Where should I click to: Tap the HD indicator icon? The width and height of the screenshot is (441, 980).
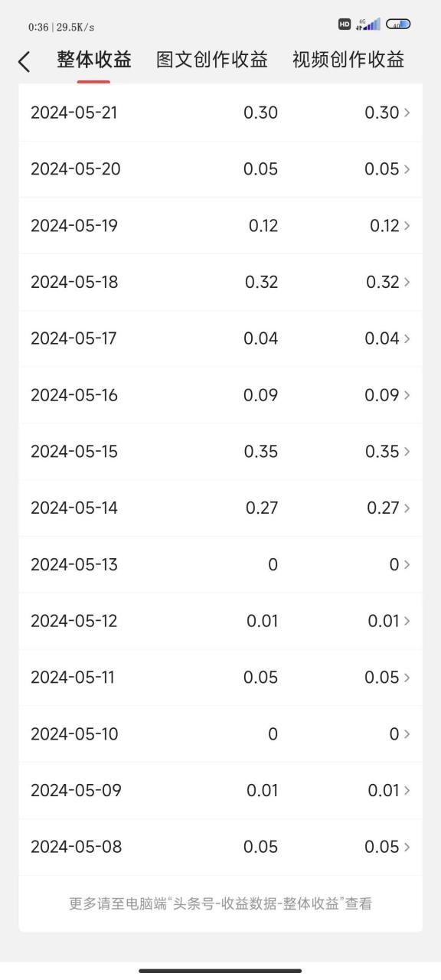pyautogui.click(x=345, y=24)
